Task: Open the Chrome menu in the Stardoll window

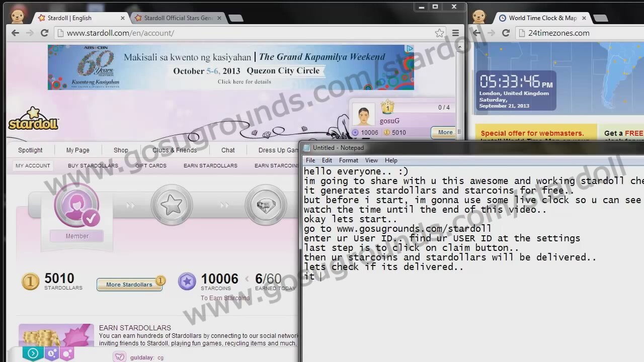Action: point(455,33)
